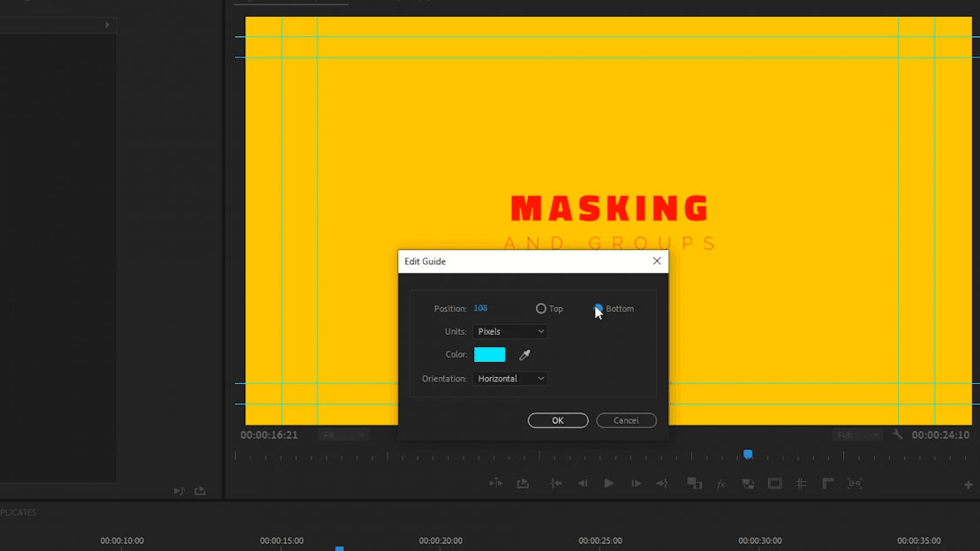Screen dimensions: 980x551
Task: Go to In point
Action: tap(555, 484)
